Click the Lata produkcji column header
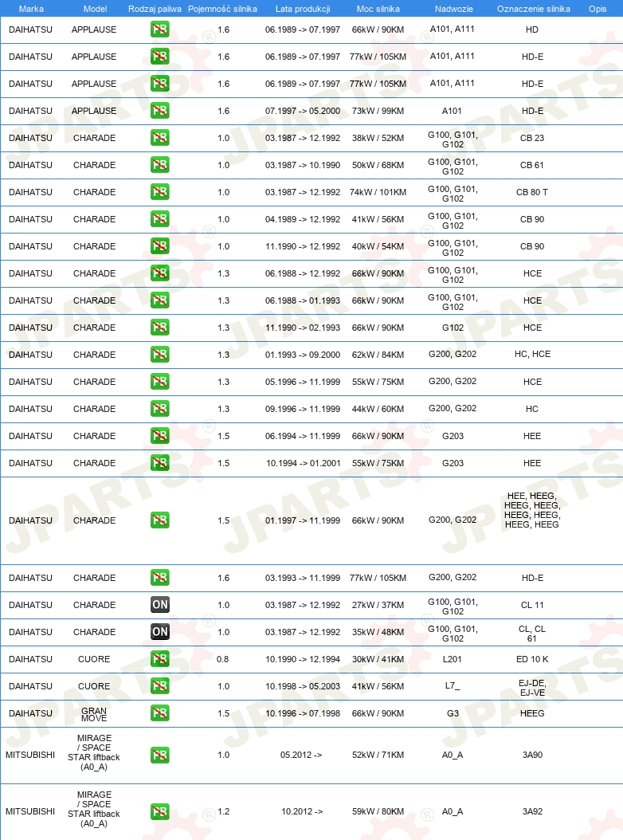This screenshot has width=623, height=840. [x=303, y=9]
